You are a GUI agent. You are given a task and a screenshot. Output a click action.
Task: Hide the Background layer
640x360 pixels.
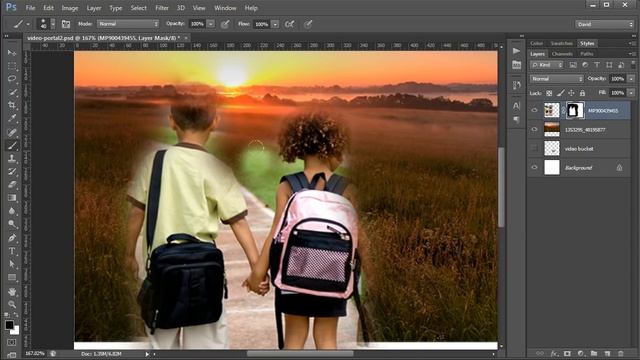point(534,167)
